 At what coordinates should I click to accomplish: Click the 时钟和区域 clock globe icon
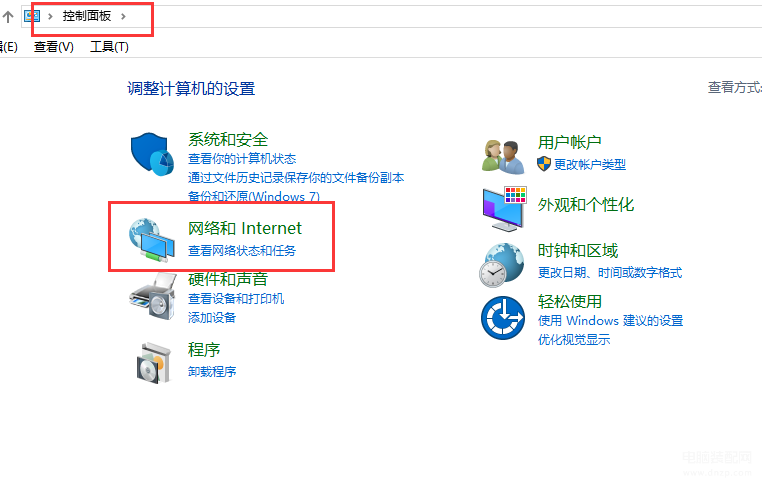502,265
